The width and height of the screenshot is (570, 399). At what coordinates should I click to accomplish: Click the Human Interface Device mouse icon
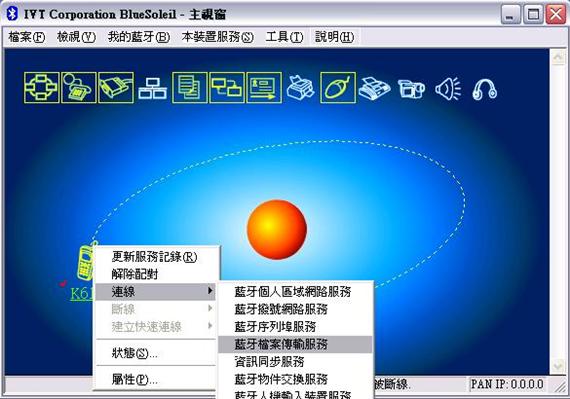(x=338, y=88)
